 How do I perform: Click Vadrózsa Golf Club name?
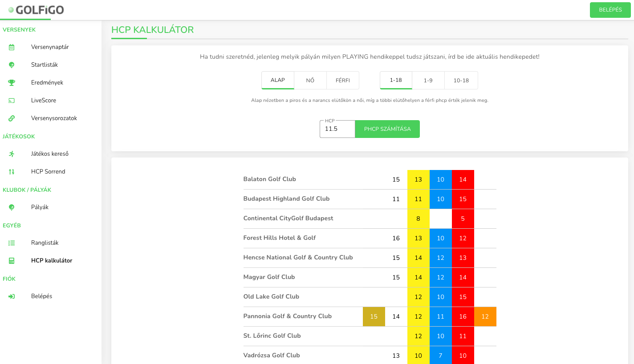pos(272,356)
